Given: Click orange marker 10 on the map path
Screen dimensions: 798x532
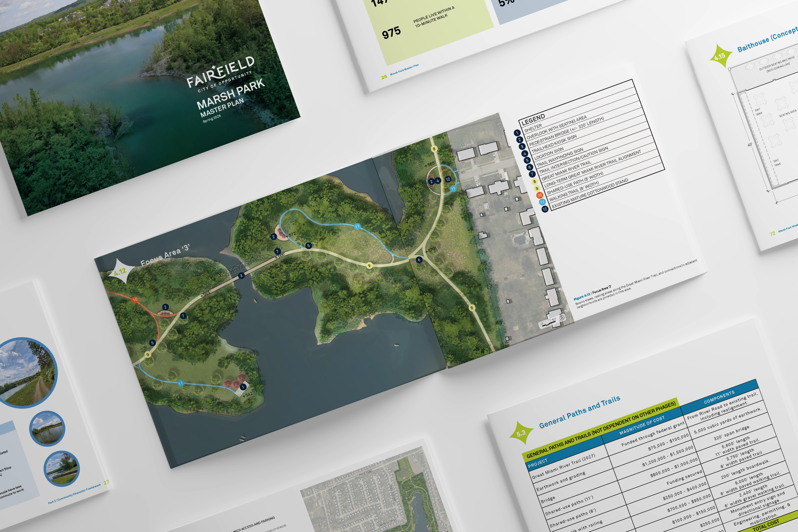Looking at the screenshot, I should (135, 300).
